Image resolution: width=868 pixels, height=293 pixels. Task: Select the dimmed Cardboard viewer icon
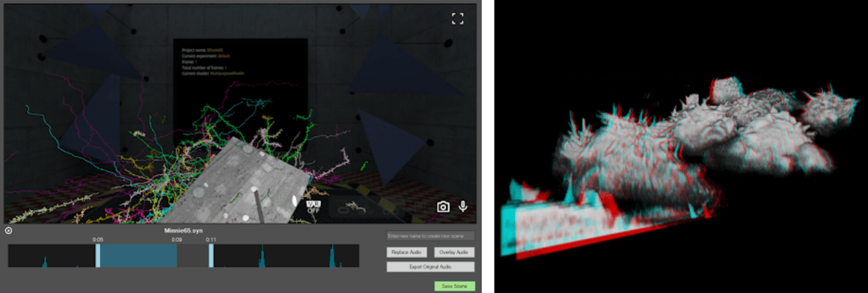pyautogui.click(x=391, y=209)
